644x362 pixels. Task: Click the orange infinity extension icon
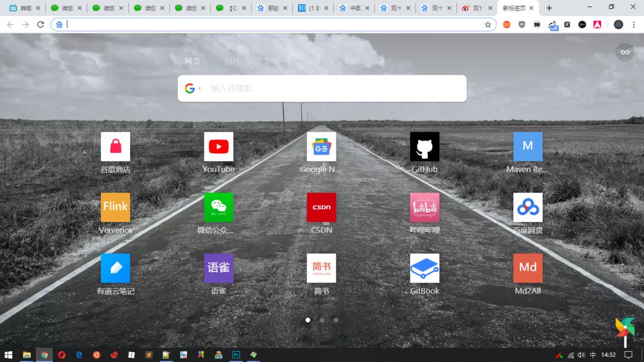(x=507, y=24)
